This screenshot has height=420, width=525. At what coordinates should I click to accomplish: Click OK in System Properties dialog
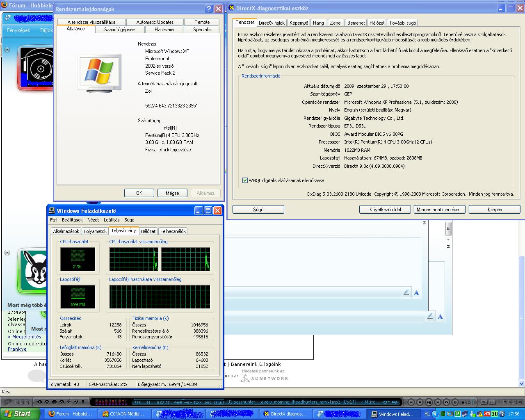tap(139, 193)
